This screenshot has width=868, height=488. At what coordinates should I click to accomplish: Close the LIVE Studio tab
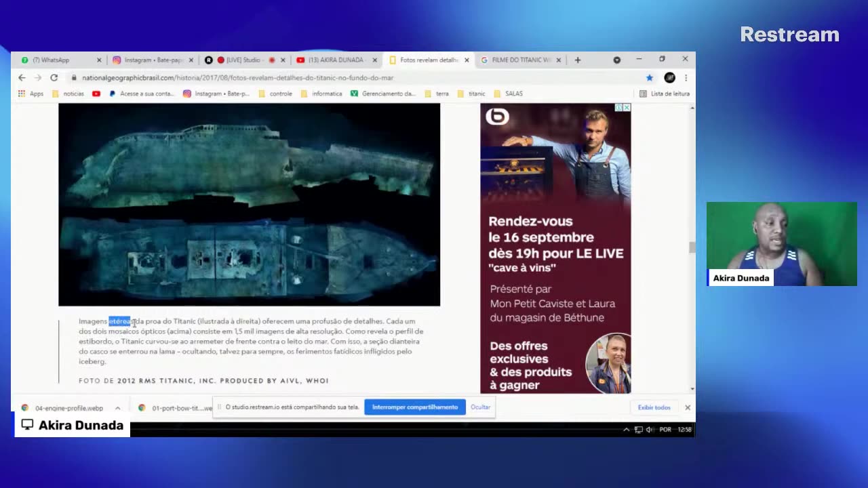point(283,60)
